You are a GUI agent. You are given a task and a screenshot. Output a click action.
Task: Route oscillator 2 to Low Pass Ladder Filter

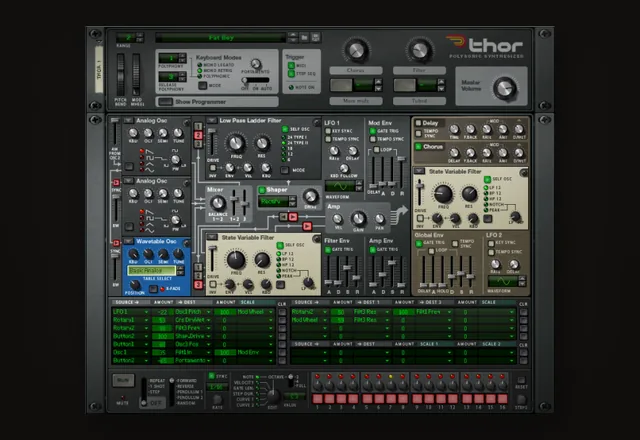[198, 135]
